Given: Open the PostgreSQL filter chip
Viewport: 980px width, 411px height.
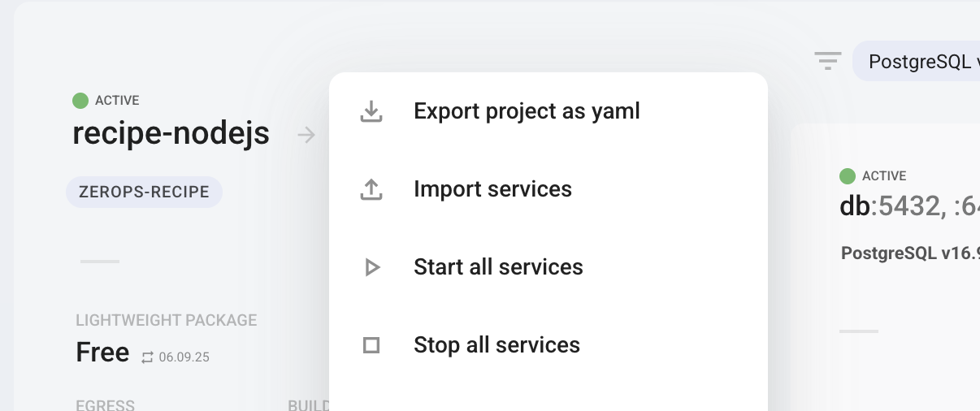Looking at the screenshot, I should pos(918,62).
